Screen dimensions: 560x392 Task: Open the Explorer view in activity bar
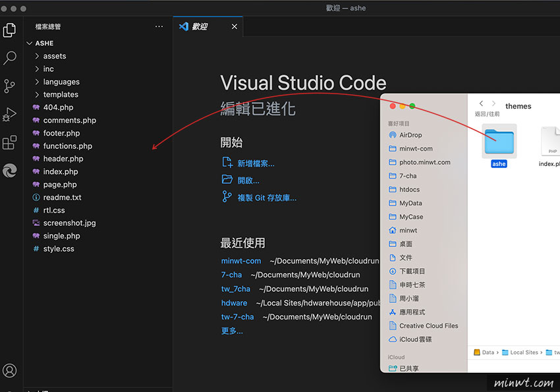pos(10,30)
